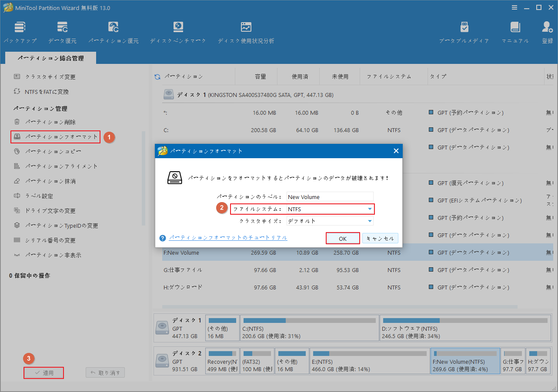Select パーティション抹消 (Wipe Partition)
Image resolution: width=558 pixels, height=392 pixels.
(44, 181)
